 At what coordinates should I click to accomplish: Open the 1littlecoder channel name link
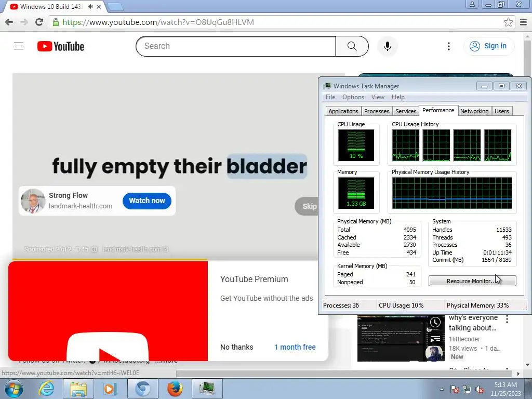coord(464,339)
